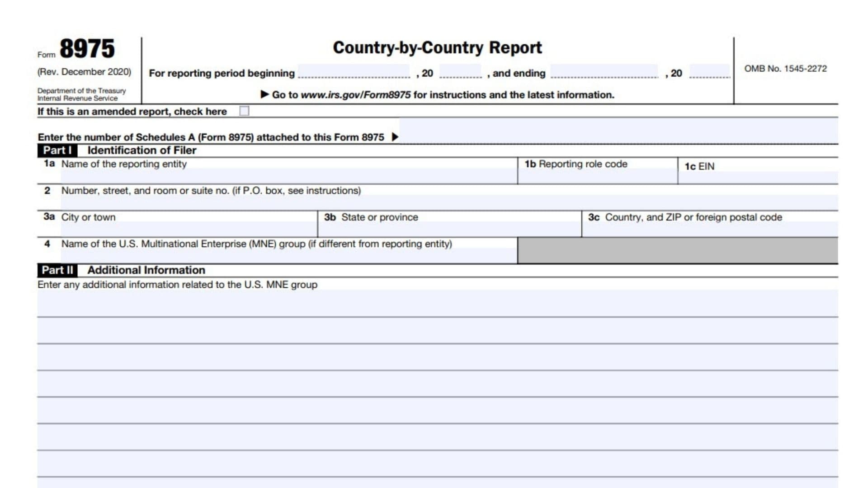Screen dimensions: 868x488
Task: Click the reporting period beginning date field
Action: point(354,72)
